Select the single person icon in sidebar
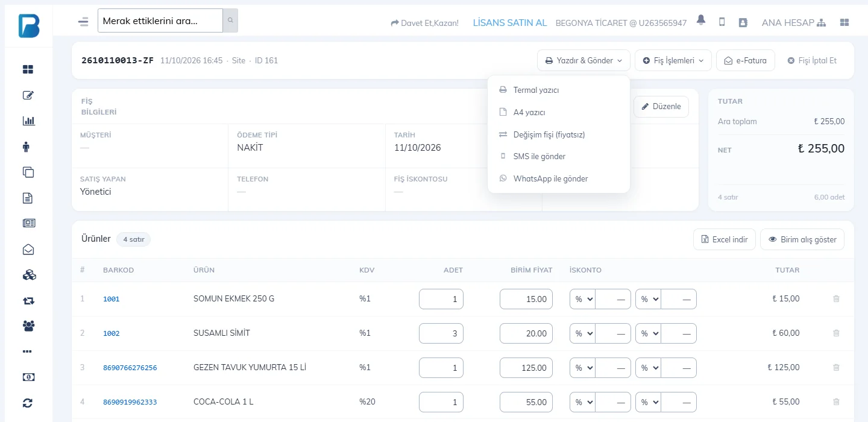The image size is (868, 422). click(26, 146)
